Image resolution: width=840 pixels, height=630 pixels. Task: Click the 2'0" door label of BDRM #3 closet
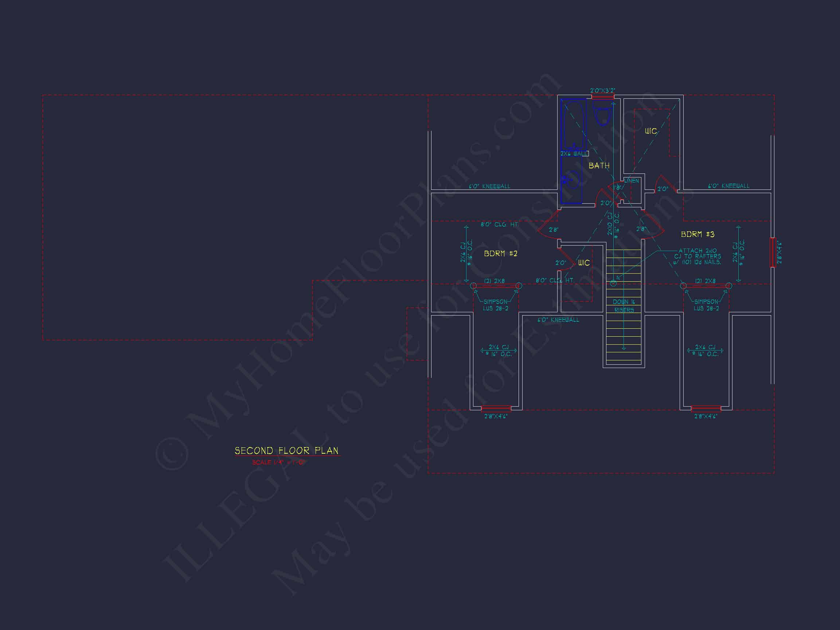click(x=663, y=189)
